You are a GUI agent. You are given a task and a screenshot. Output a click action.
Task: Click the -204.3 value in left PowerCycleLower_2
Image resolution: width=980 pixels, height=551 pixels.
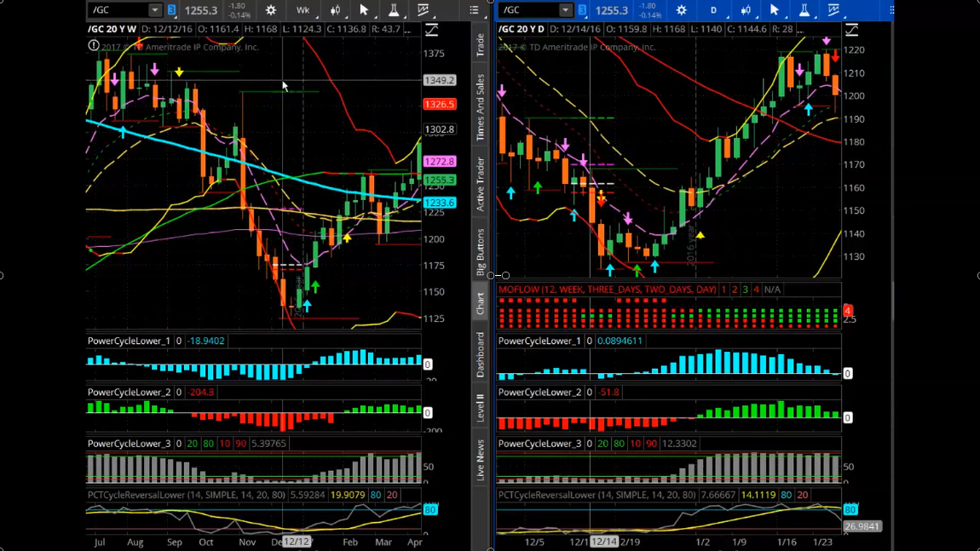click(200, 393)
